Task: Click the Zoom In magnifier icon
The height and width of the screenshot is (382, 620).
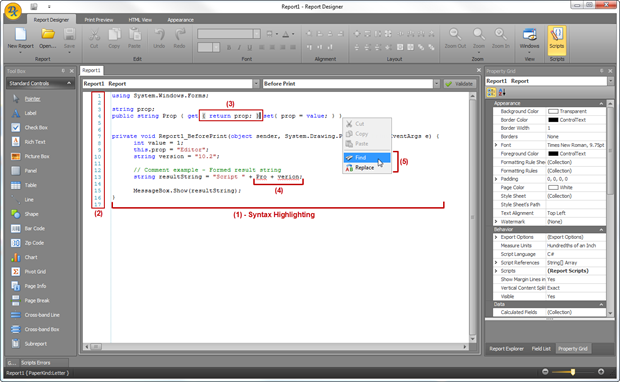Action: pyautogui.click(x=501, y=35)
